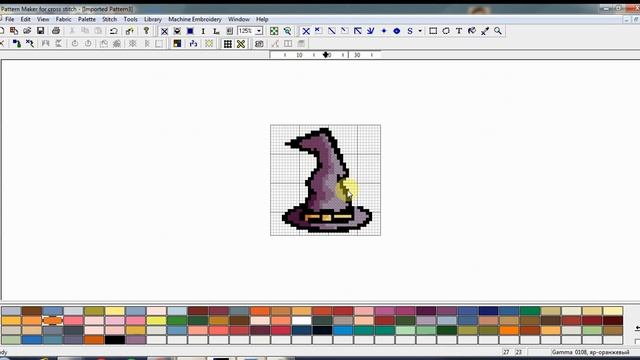Open the View menu

[x=43, y=19]
